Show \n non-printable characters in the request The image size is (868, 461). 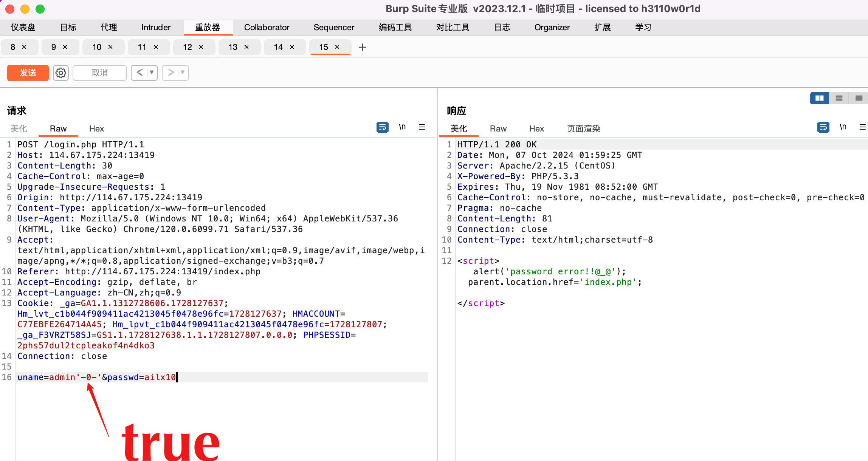click(402, 127)
